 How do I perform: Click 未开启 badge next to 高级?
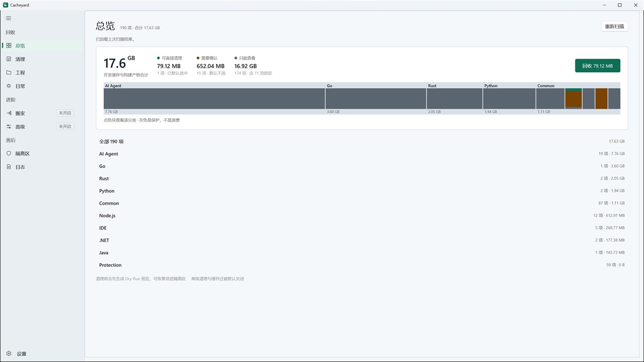pos(65,126)
